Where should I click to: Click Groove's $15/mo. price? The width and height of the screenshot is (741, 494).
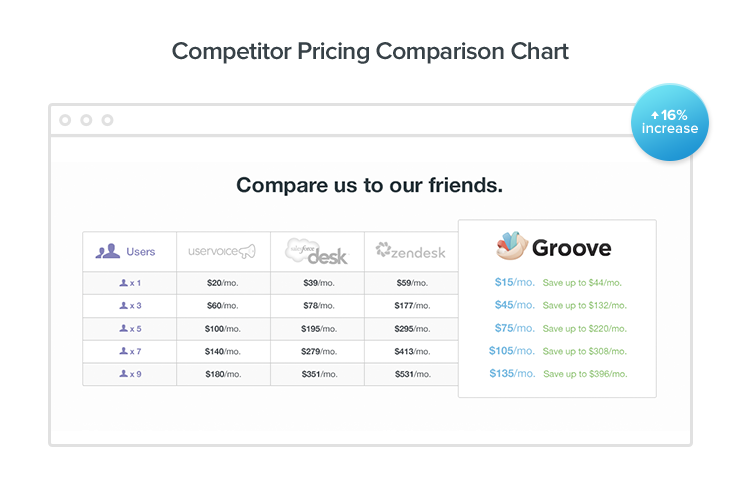click(514, 283)
